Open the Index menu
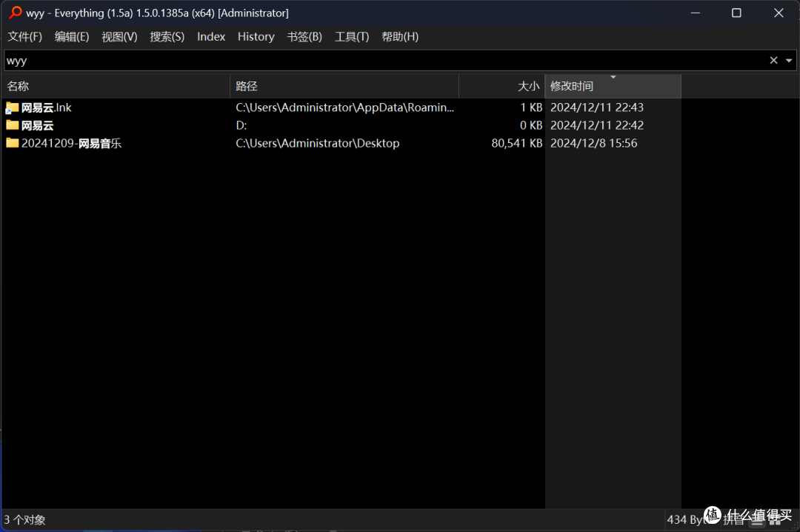The width and height of the screenshot is (800, 532). 211,37
